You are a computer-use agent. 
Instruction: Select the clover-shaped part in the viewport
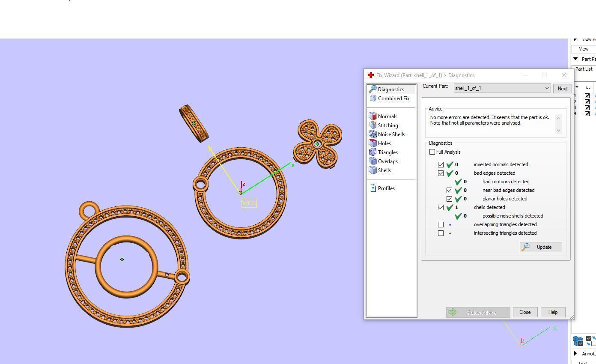pyautogui.click(x=317, y=144)
